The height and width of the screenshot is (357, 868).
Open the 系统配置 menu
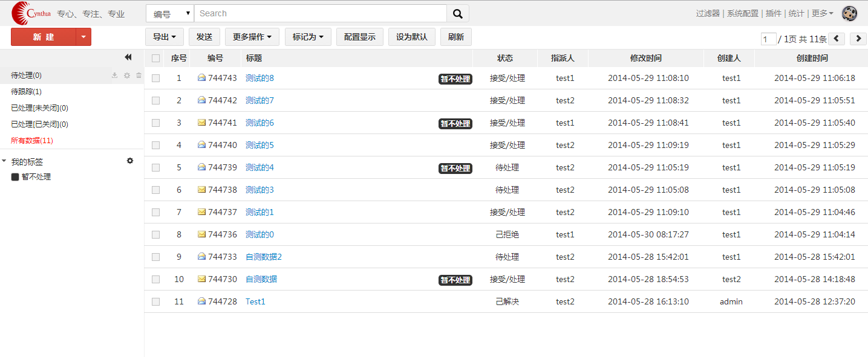tap(743, 13)
